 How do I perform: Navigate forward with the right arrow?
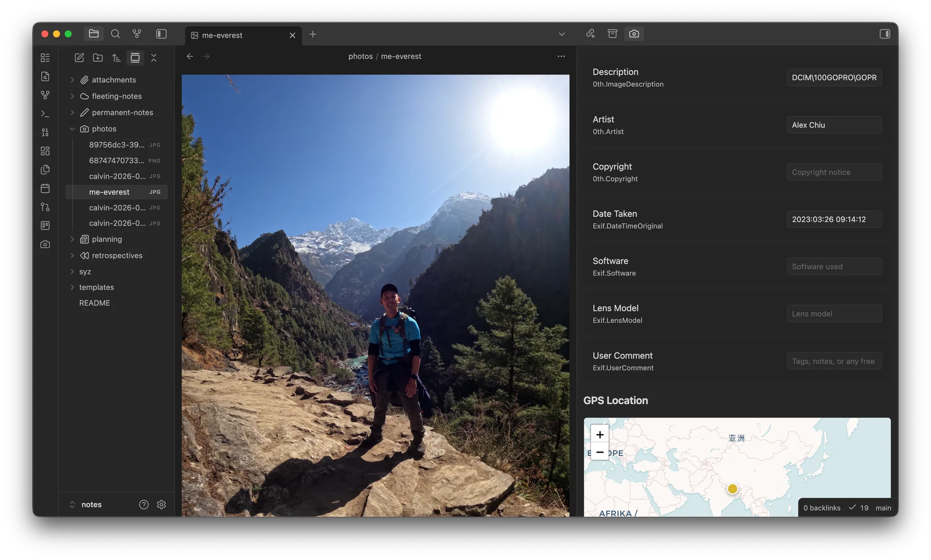tap(206, 56)
